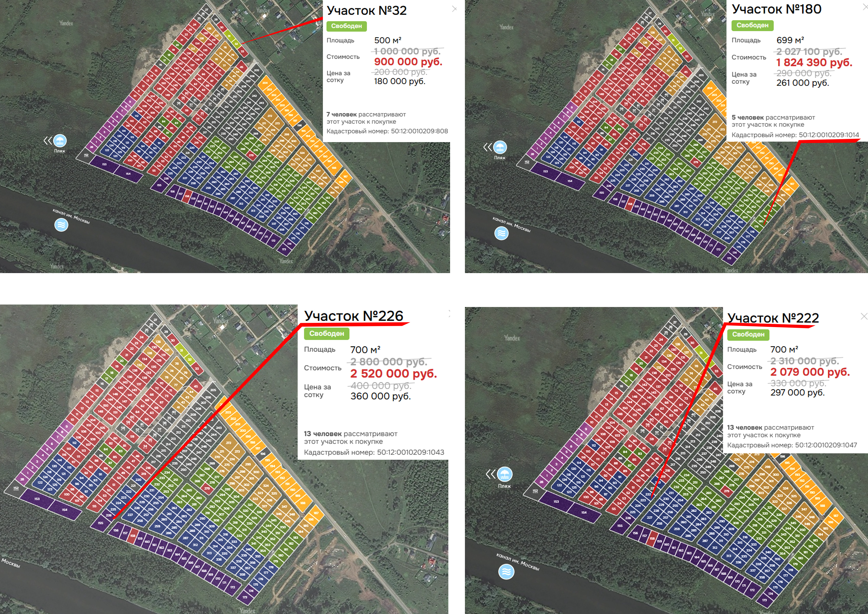Select plot 152 in Участок №32 map

pyautogui.click(x=86, y=155)
